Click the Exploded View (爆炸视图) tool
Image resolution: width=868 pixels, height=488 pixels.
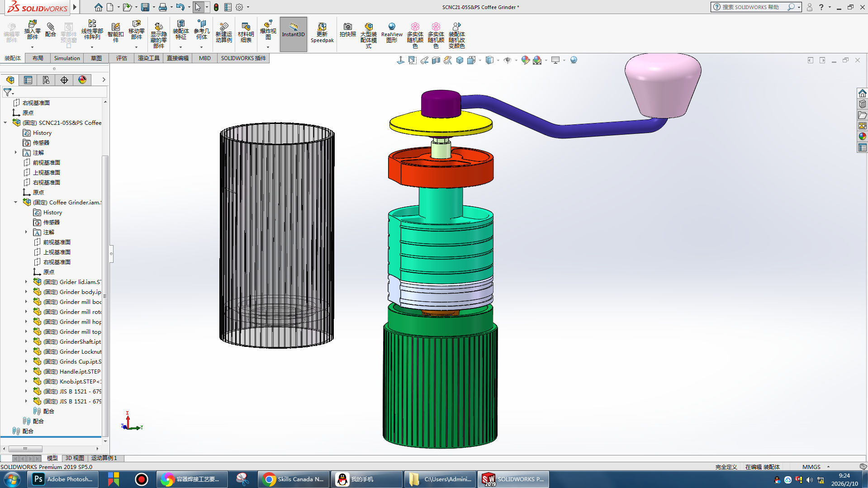click(x=268, y=30)
